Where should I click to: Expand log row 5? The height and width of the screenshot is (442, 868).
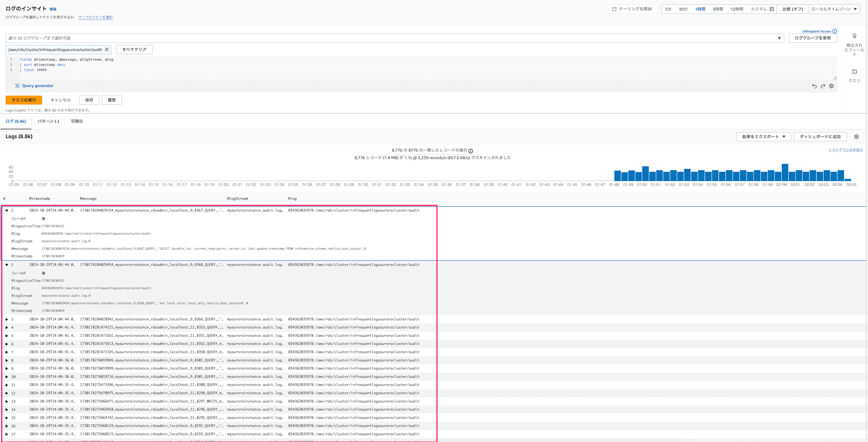tap(7, 336)
